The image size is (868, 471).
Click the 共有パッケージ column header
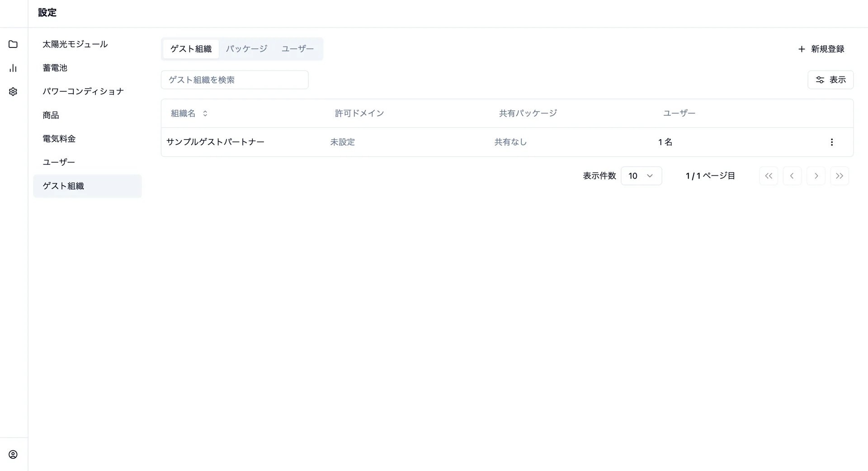pyautogui.click(x=528, y=113)
